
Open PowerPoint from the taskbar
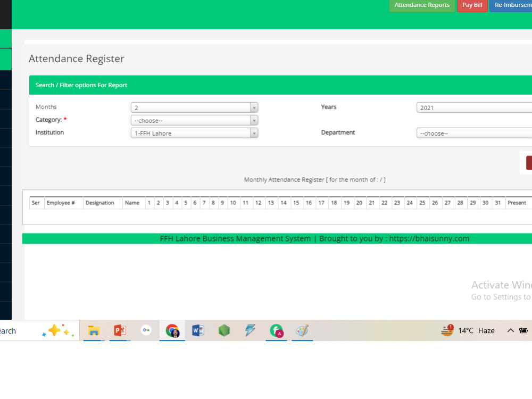coord(120,330)
